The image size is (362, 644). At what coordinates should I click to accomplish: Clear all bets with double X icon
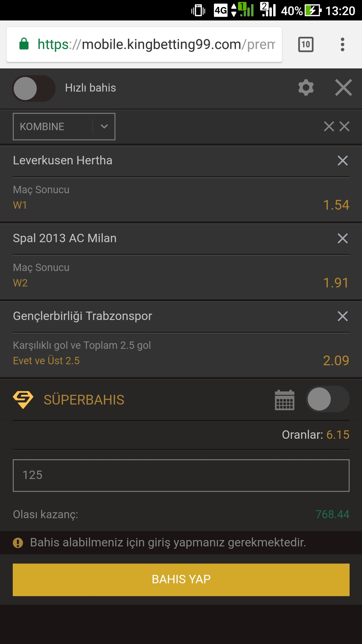(x=337, y=126)
